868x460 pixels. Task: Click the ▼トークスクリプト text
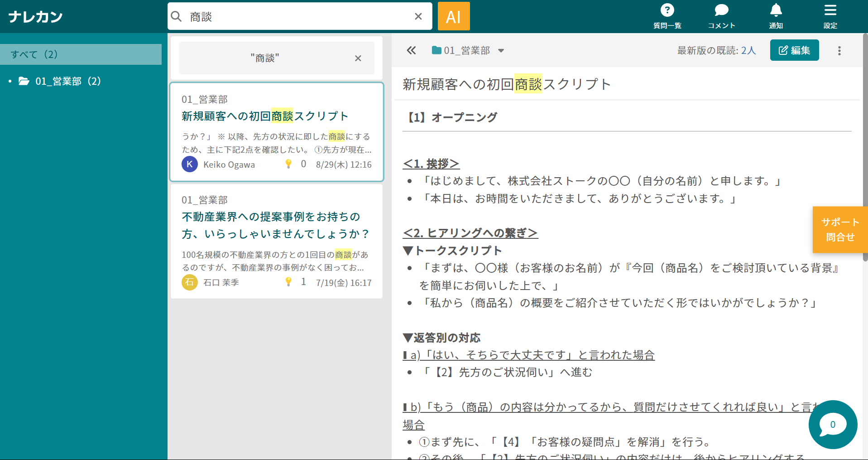(452, 251)
